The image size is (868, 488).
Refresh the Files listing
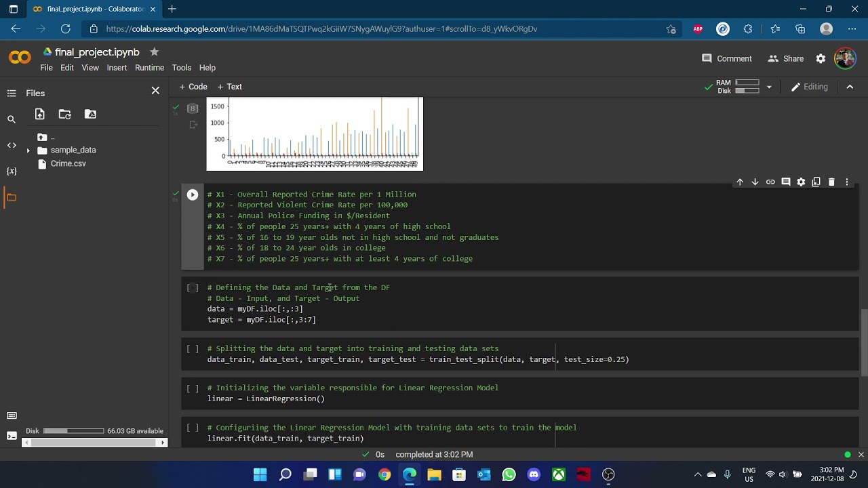point(65,115)
